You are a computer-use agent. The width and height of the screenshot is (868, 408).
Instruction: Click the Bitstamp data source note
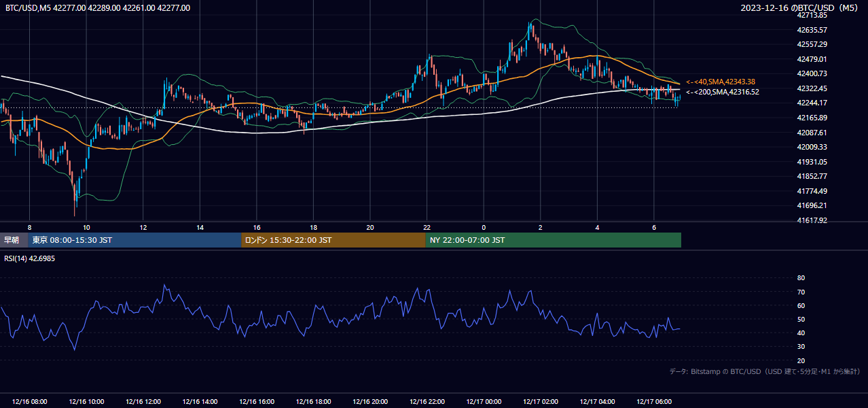pyautogui.click(x=765, y=372)
